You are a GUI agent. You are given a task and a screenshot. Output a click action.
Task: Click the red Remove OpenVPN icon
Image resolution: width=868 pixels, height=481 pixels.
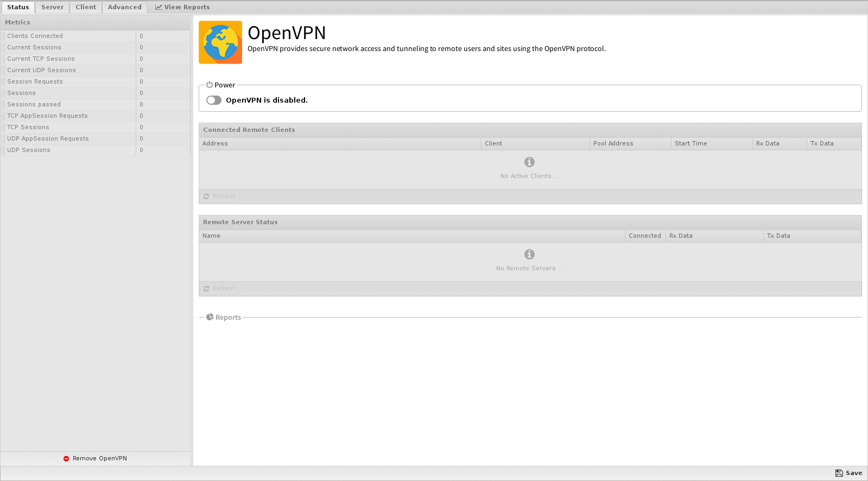pos(66,459)
